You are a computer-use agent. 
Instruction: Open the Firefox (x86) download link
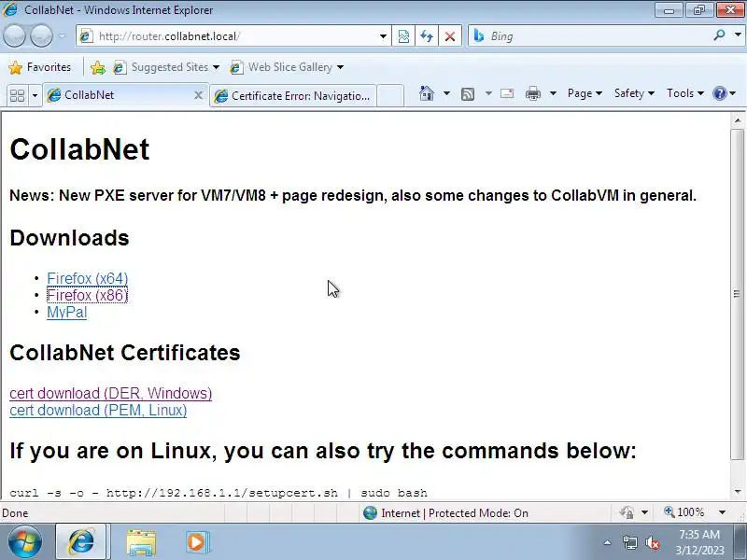coord(87,295)
